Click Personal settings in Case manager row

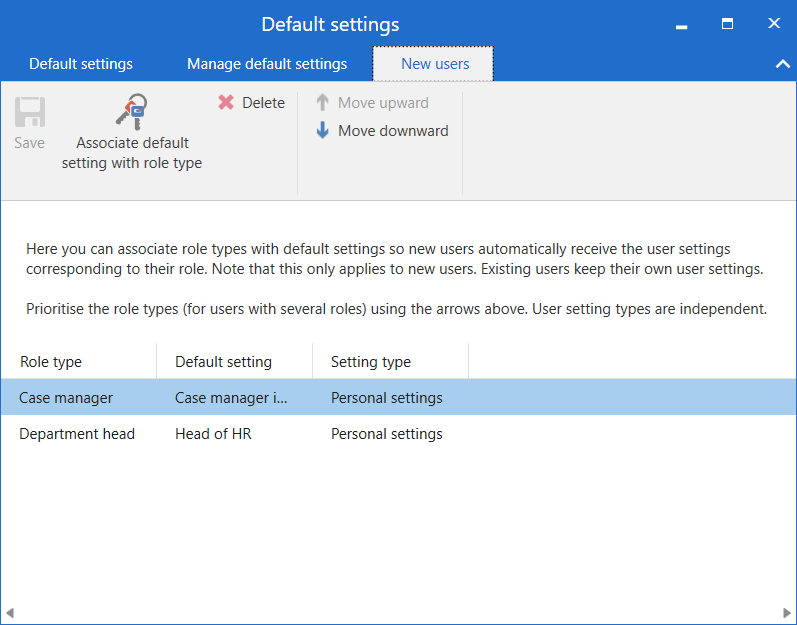[387, 398]
